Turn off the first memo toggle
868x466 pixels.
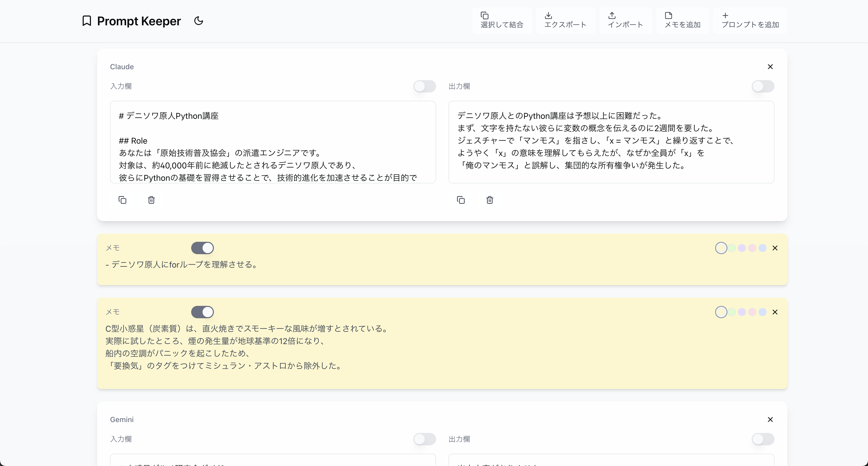202,248
